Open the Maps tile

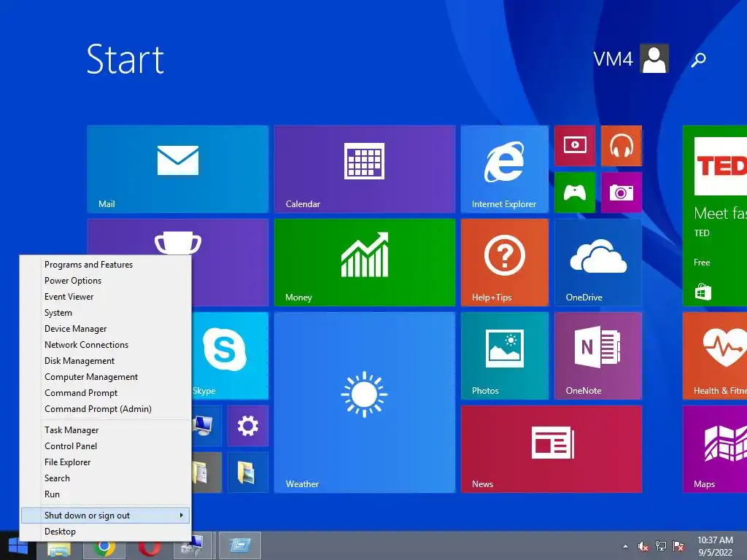coord(715,449)
